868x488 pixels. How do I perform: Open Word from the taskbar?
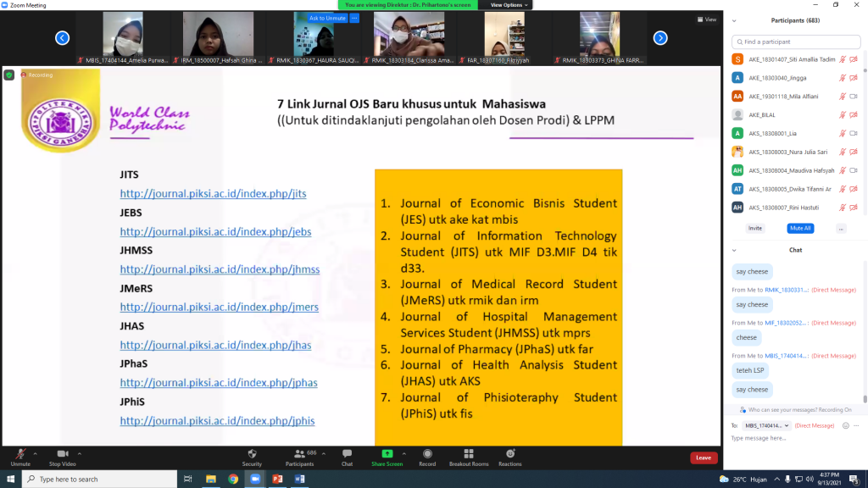click(299, 480)
